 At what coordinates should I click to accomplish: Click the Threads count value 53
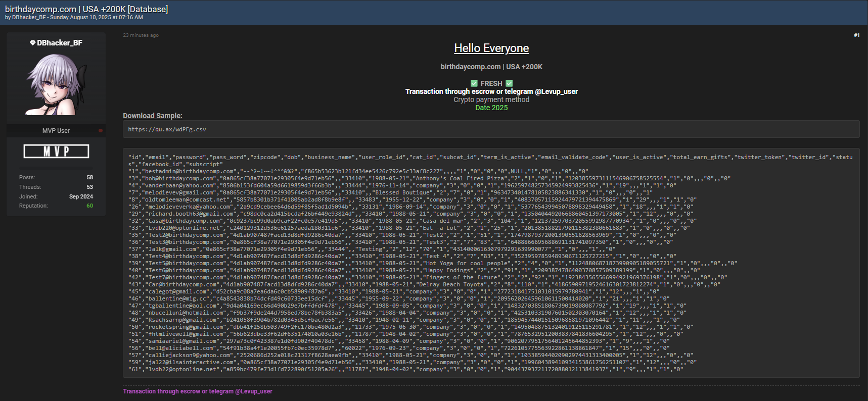coord(89,187)
